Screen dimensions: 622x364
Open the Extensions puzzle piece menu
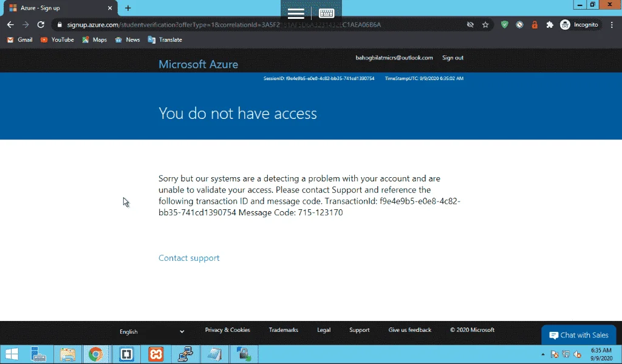[x=549, y=24]
